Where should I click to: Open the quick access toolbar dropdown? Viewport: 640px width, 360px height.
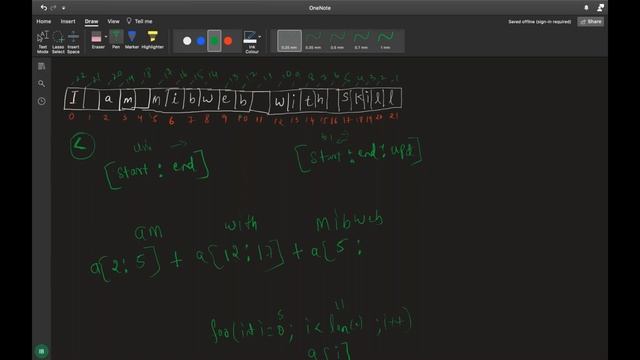(63, 8)
